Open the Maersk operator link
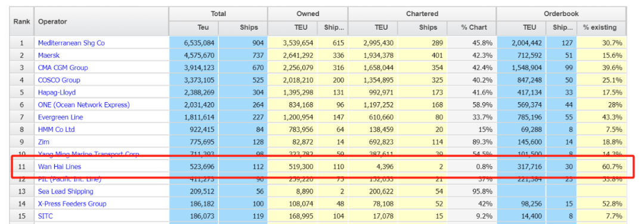The image size is (644, 224). (49, 55)
